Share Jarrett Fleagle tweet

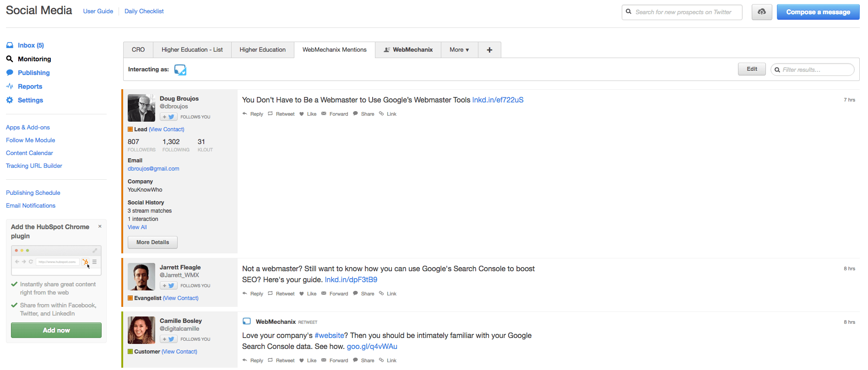click(x=363, y=294)
